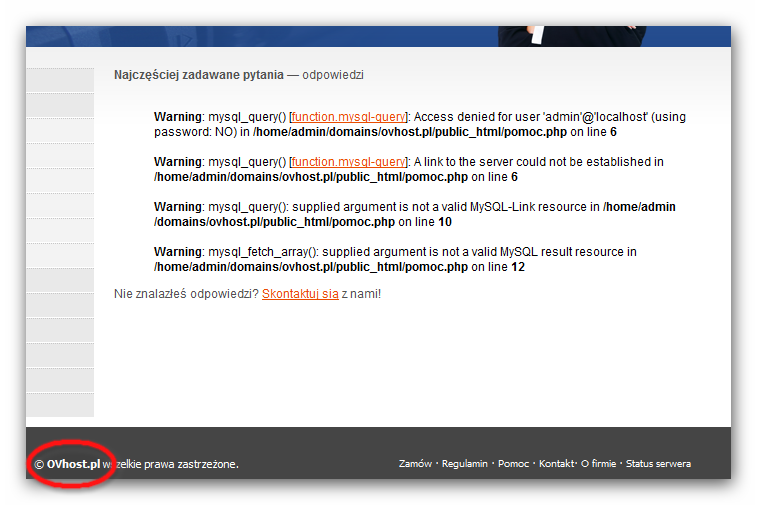Click OVhost.pl in the footer copyright

73,464
